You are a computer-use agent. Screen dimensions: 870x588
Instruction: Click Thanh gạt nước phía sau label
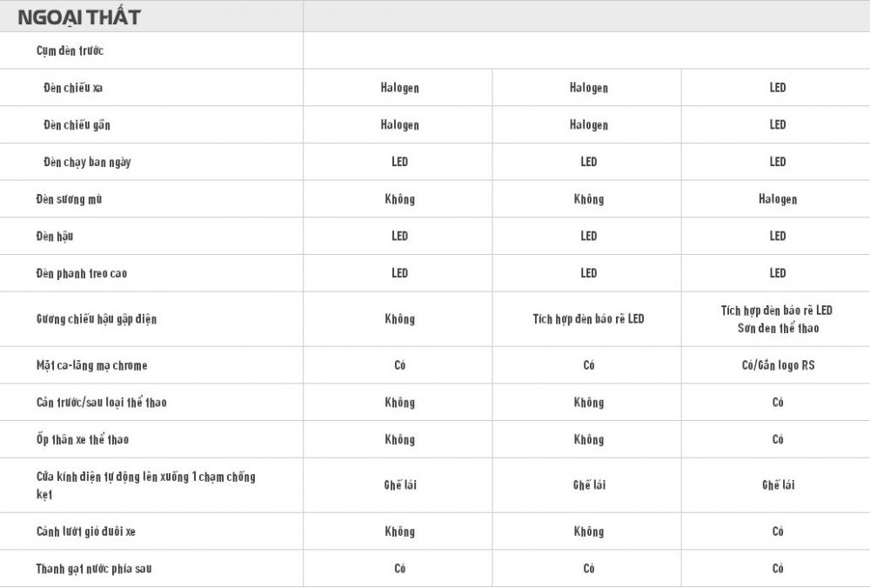94,569
